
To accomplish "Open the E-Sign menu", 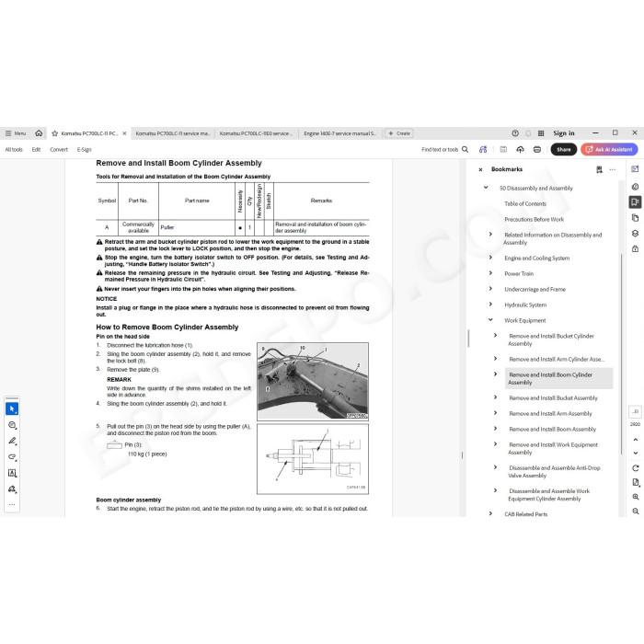I will [85, 149].
